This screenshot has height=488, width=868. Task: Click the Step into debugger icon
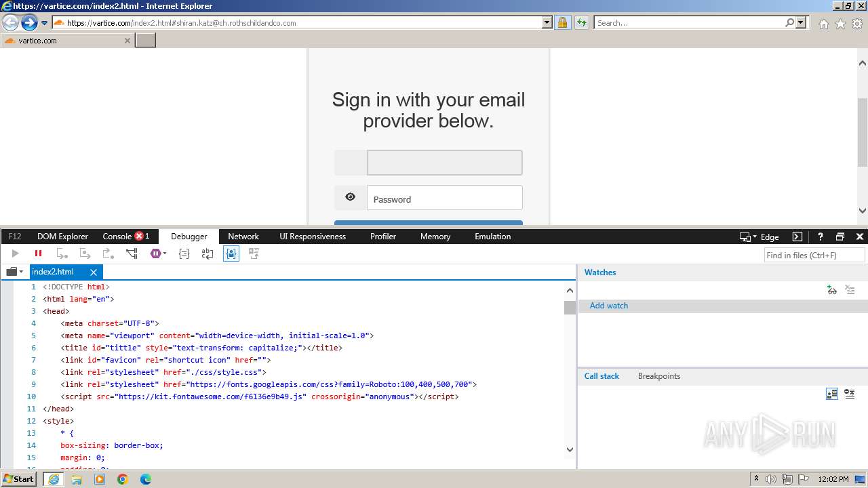[x=62, y=253]
